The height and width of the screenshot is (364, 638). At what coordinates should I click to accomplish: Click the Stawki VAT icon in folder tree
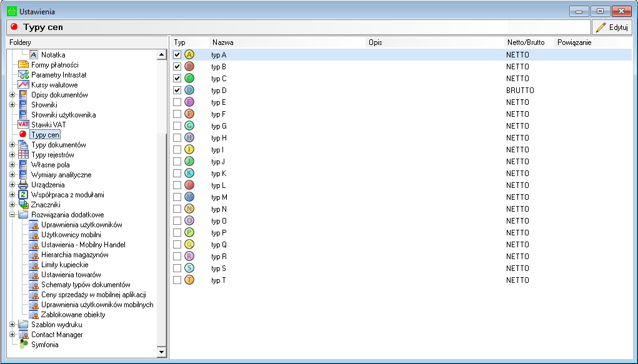tap(23, 125)
